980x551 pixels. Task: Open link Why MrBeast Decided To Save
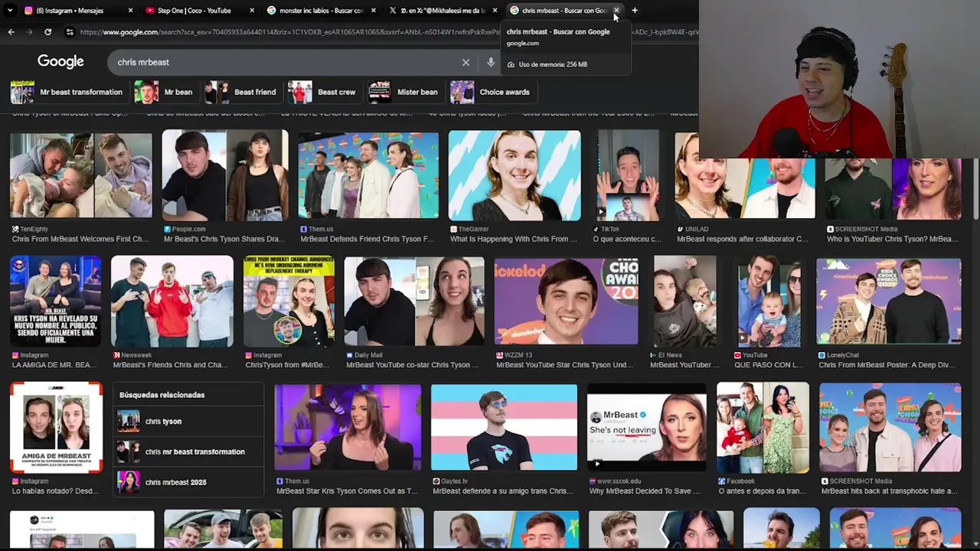click(x=644, y=491)
